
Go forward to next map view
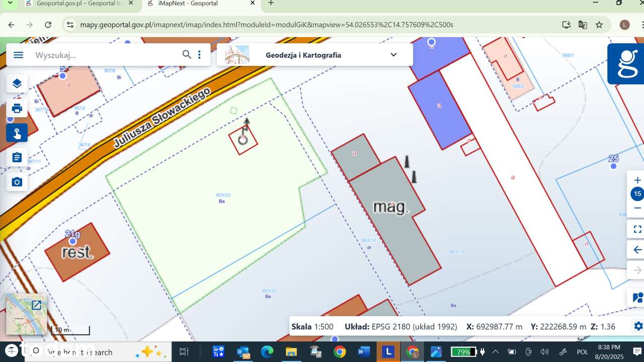point(637,270)
